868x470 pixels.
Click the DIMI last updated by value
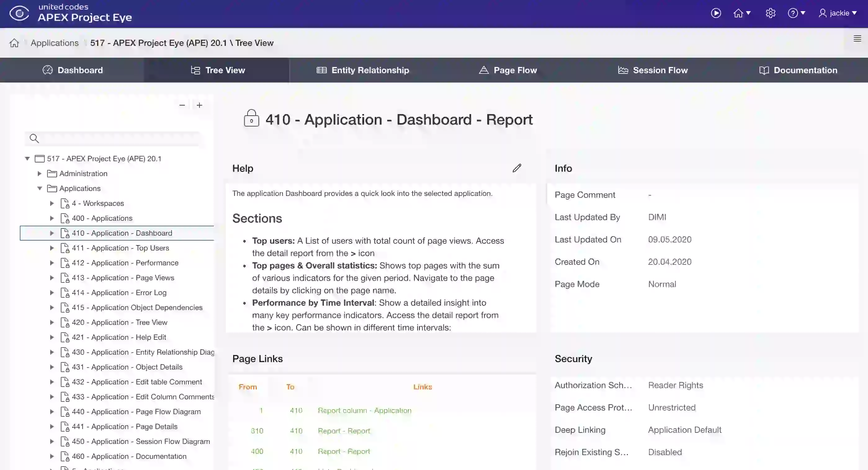[x=657, y=217]
